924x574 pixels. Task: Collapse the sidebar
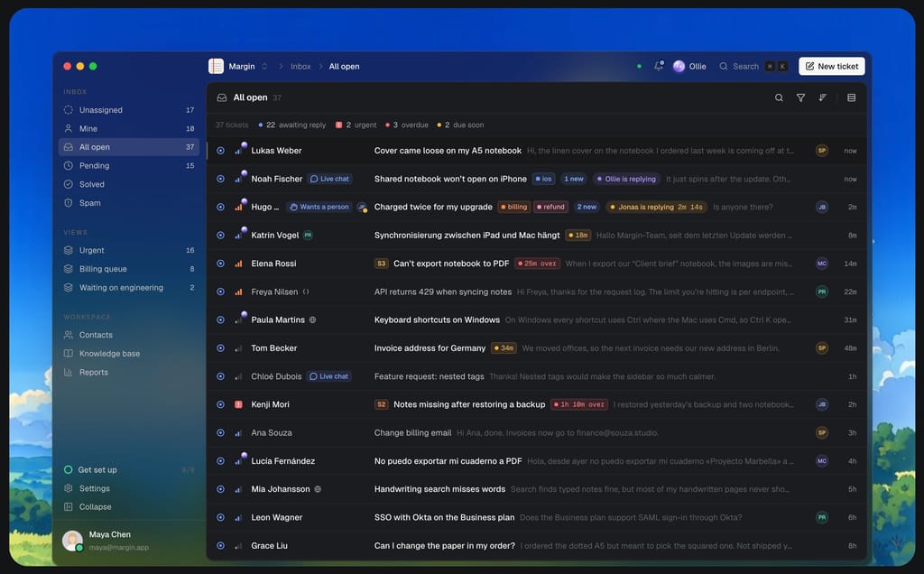(128, 507)
